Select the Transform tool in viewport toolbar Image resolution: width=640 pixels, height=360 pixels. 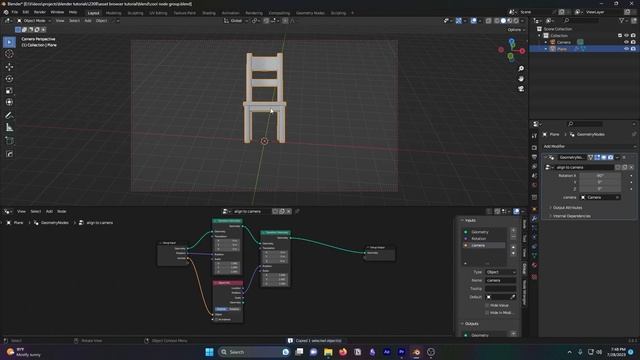tap(9, 102)
